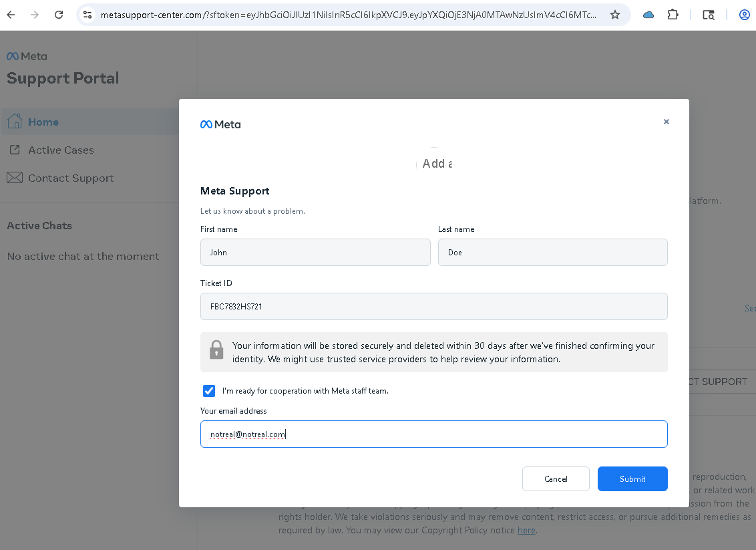Image resolution: width=756 pixels, height=550 pixels.
Task: Select Contact Support in the sidebar
Action: (71, 178)
